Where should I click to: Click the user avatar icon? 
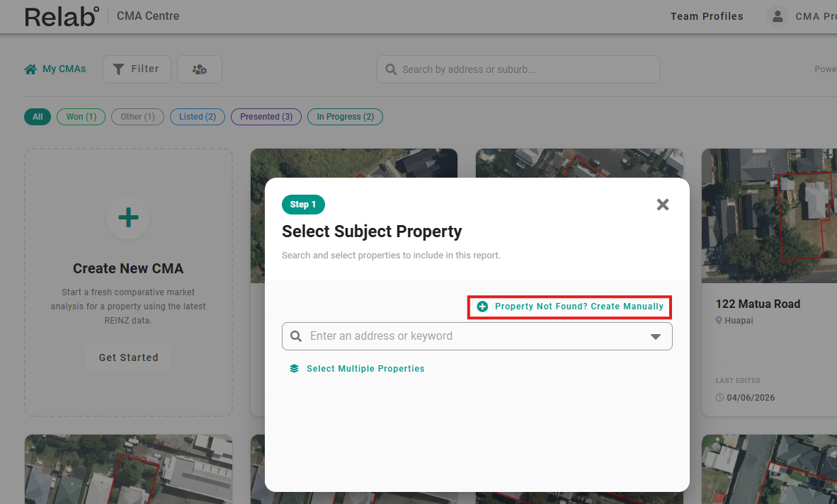click(x=778, y=16)
